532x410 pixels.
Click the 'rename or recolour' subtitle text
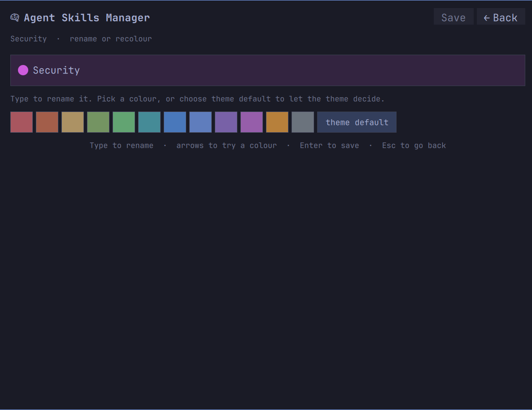pos(111,39)
